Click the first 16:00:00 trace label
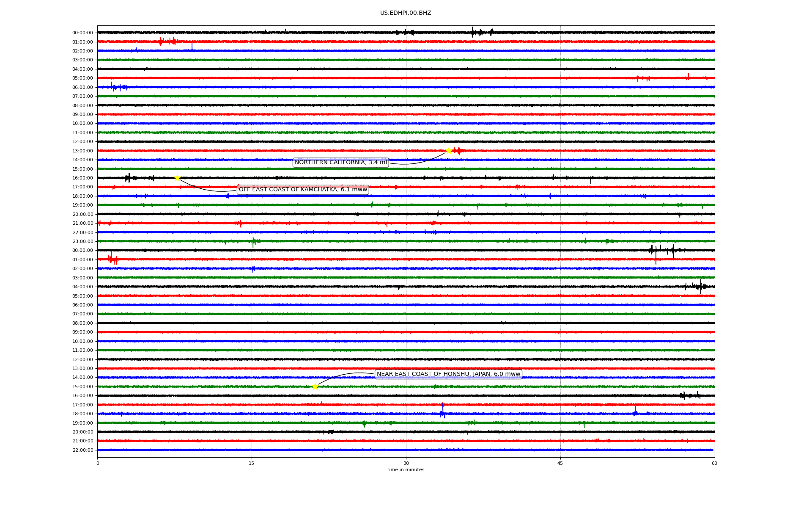812x508 pixels. (x=82, y=178)
